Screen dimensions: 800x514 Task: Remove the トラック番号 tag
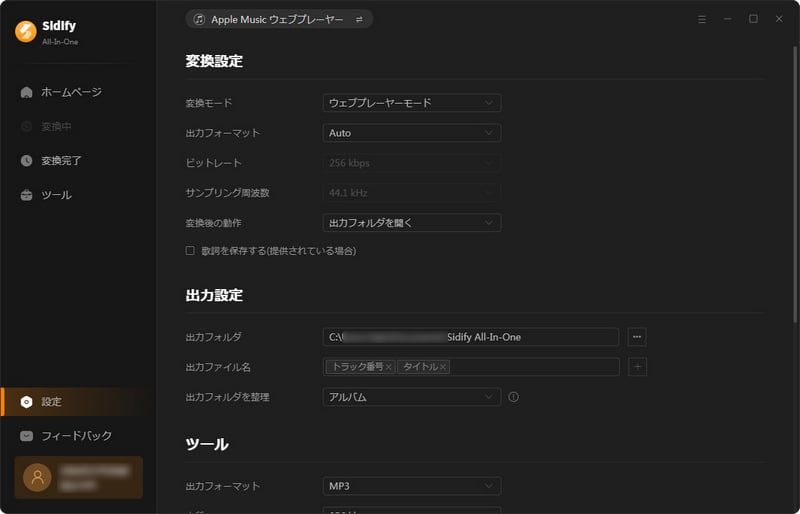pos(389,367)
